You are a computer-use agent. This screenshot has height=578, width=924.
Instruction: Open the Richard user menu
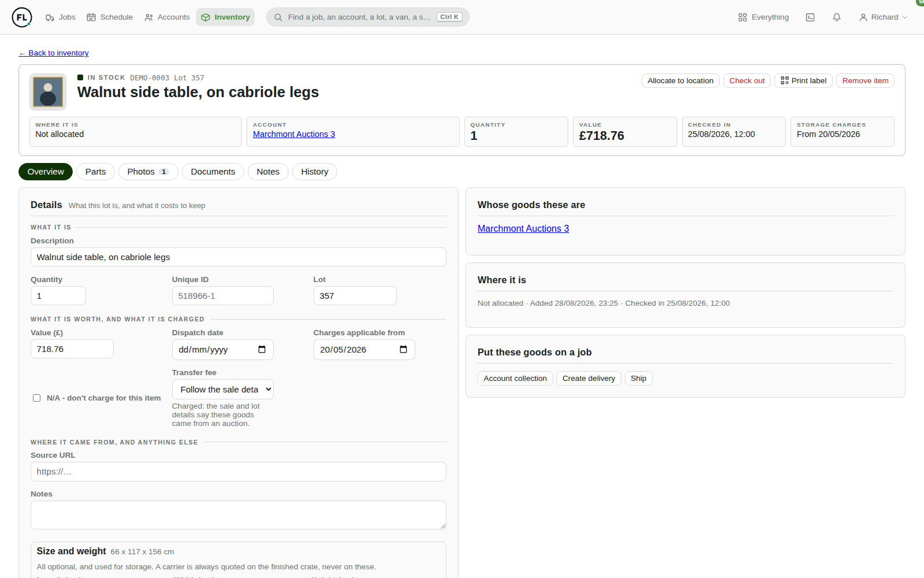point(883,17)
